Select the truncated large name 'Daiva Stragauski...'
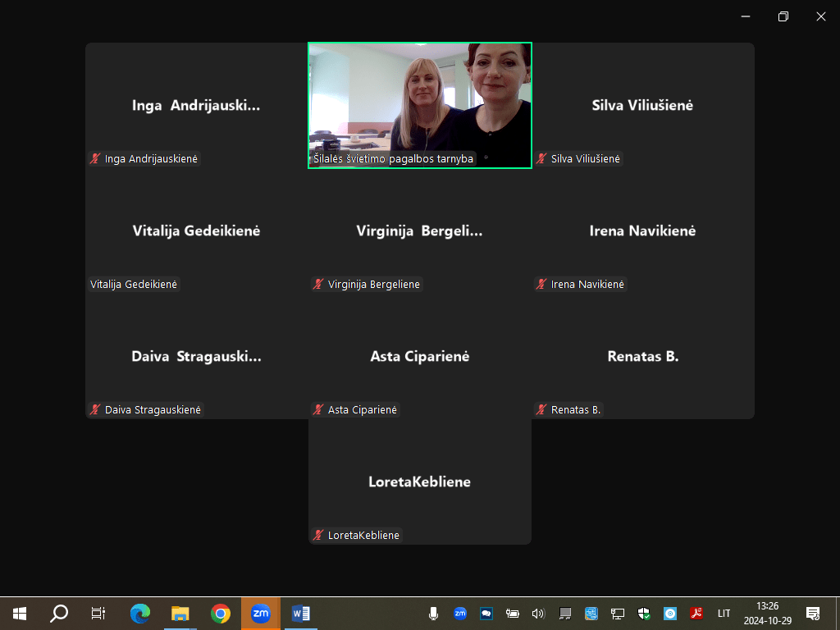Viewport: 840px width, 630px height. point(197,357)
